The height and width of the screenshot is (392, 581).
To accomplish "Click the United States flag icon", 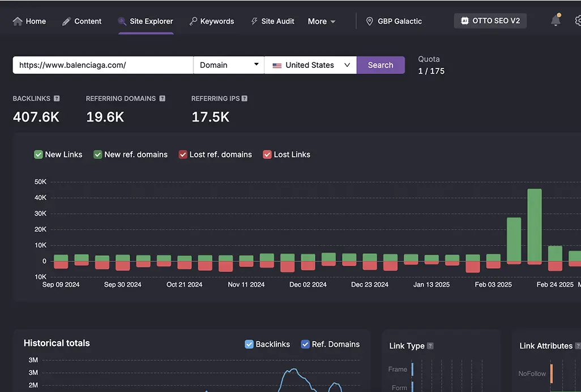I will (x=277, y=66).
